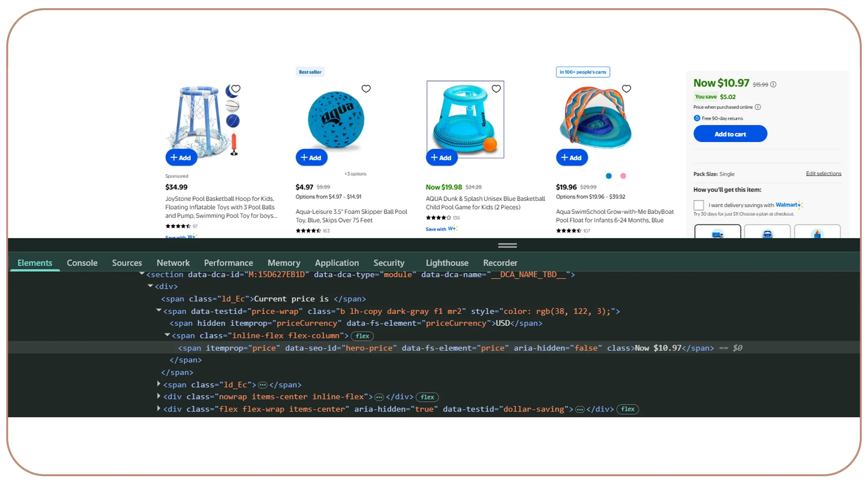
Task: Open the Memory tab
Action: tap(284, 263)
